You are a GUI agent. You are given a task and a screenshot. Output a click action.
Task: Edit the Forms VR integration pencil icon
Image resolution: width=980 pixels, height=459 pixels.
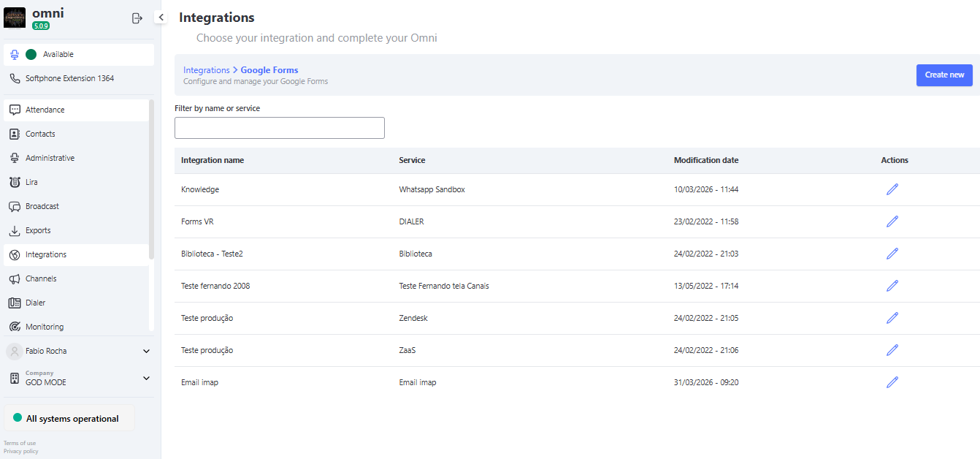[892, 221]
